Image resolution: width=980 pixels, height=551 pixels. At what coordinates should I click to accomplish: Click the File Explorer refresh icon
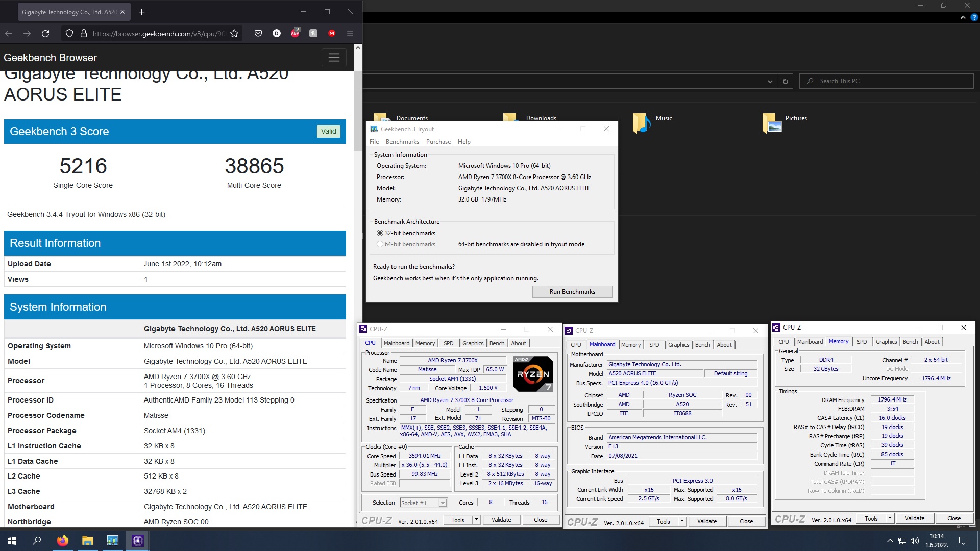786,81
